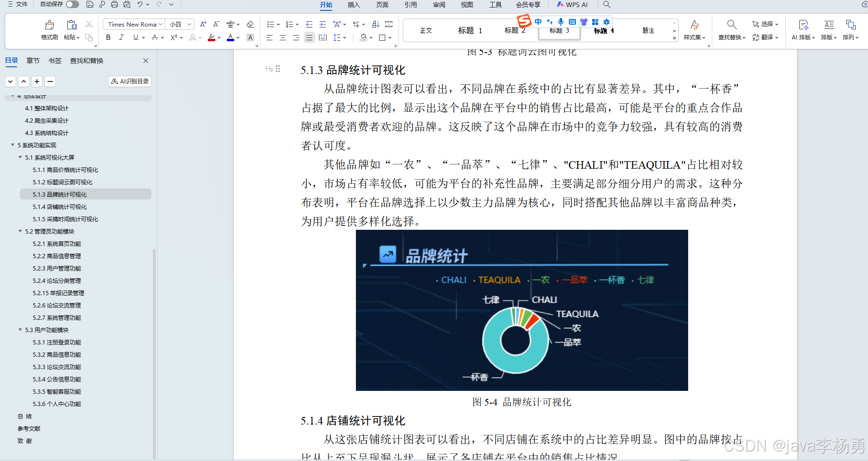Apply blue font color
868x461 pixels.
click(230, 37)
